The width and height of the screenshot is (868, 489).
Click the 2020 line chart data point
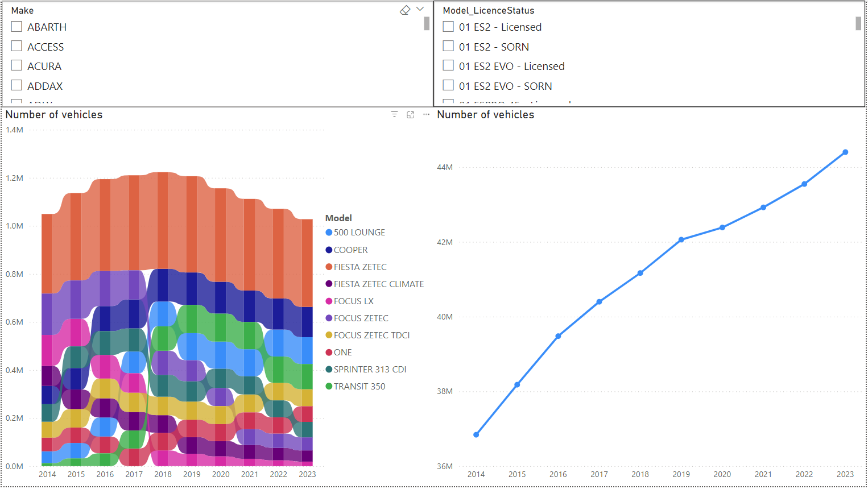click(x=722, y=227)
